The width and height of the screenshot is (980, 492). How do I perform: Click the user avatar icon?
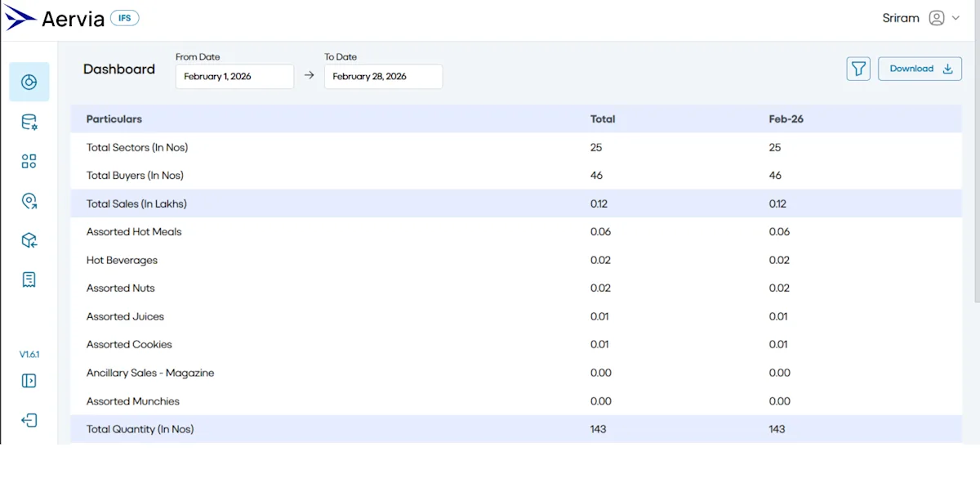pyautogui.click(x=937, y=18)
